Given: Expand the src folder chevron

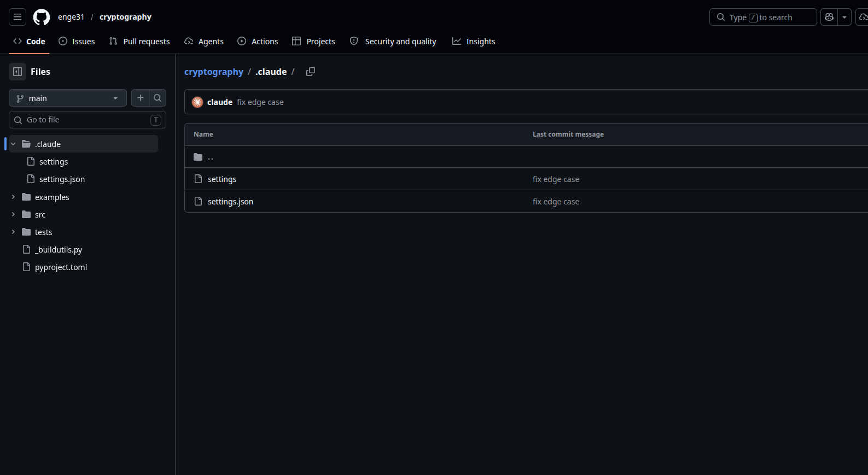Looking at the screenshot, I should (13, 214).
